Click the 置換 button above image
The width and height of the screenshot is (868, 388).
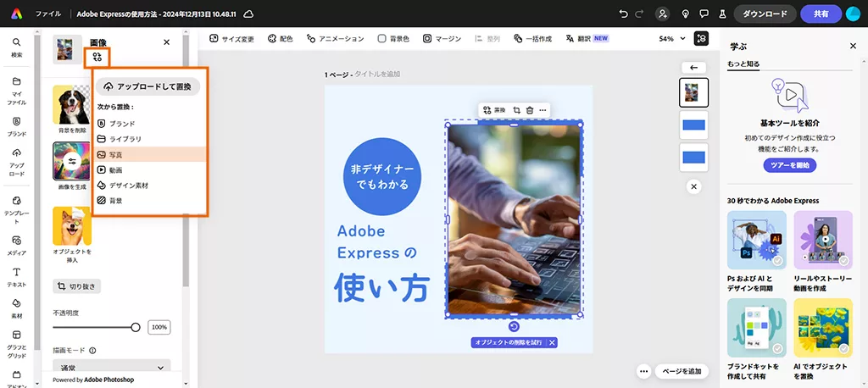494,110
